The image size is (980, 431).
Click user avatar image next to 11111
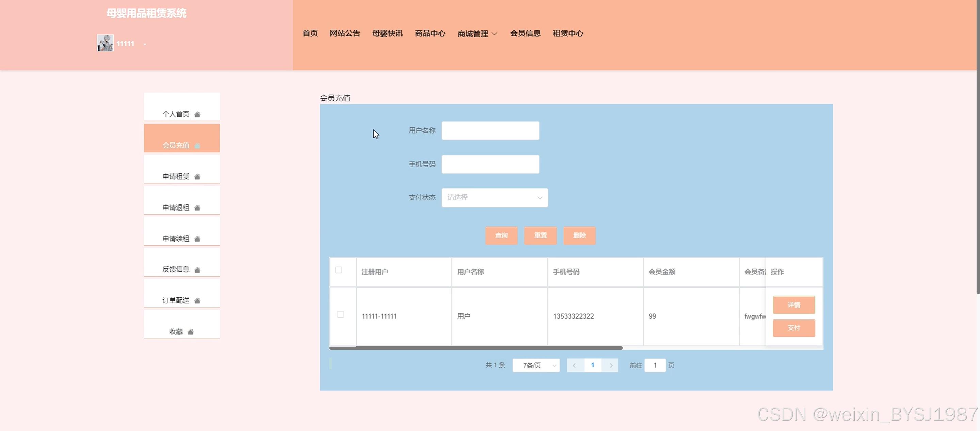(105, 43)
